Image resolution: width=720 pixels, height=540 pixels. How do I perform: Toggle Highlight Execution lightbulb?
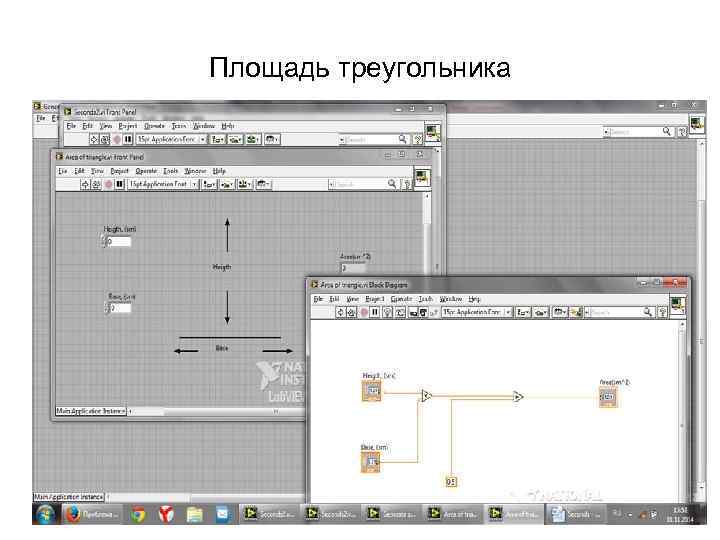(388, 312)
